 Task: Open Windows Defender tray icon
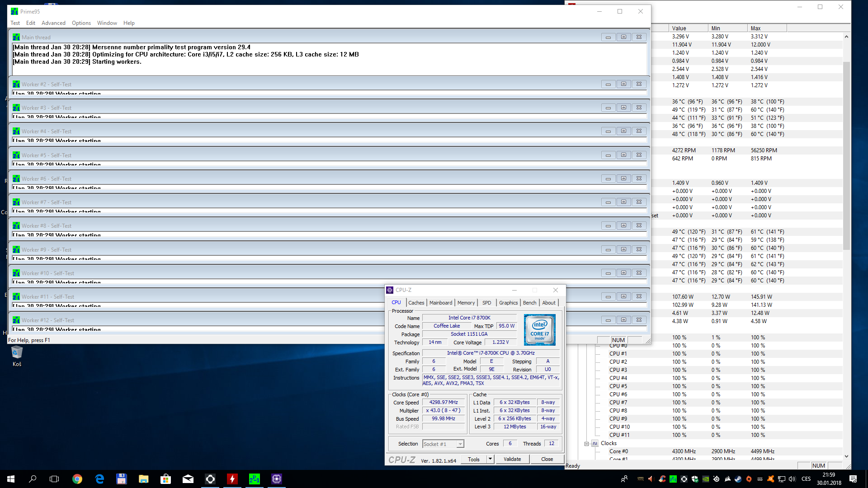point(695,479)
